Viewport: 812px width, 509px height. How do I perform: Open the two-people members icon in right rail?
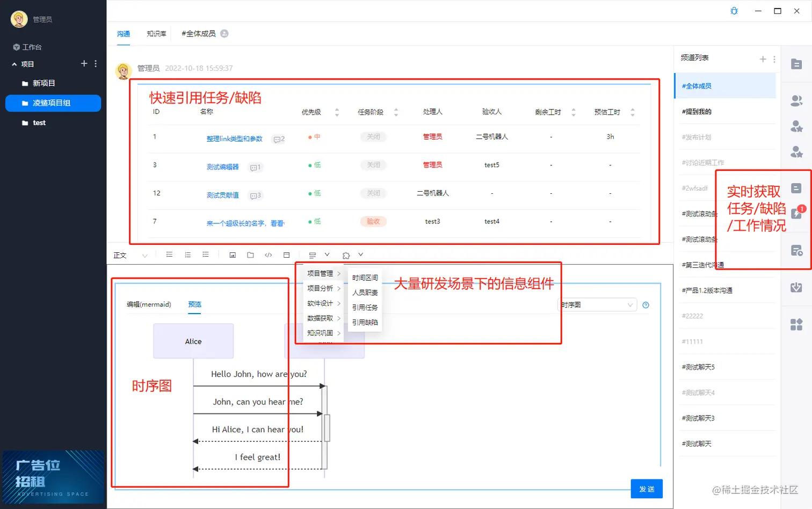(x=796, y=100)
